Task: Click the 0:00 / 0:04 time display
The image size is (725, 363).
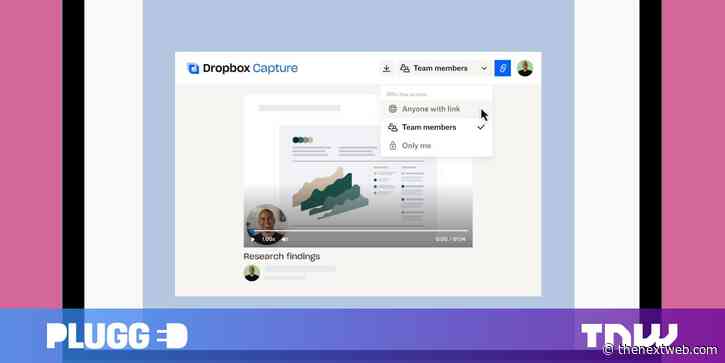Action: coord(450,239)
